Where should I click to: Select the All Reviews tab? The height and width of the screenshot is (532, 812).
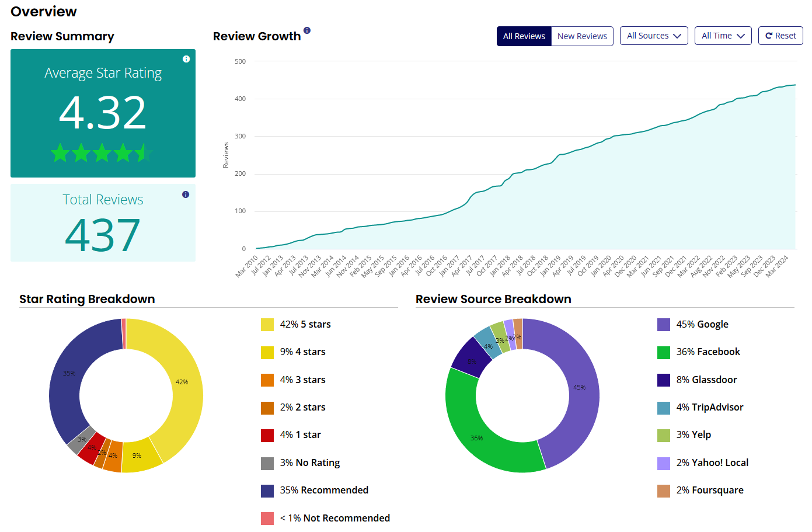click(x=524, y=36)
